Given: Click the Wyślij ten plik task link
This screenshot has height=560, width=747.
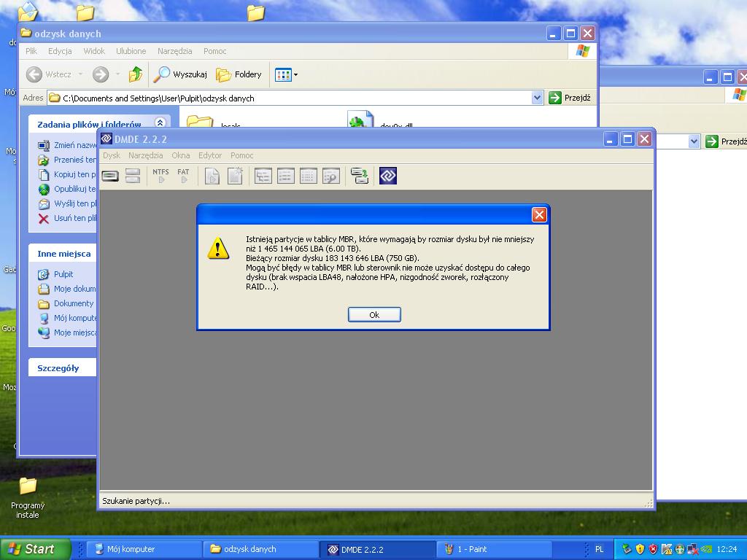Looking at the screenshot, I should [67, 204].
